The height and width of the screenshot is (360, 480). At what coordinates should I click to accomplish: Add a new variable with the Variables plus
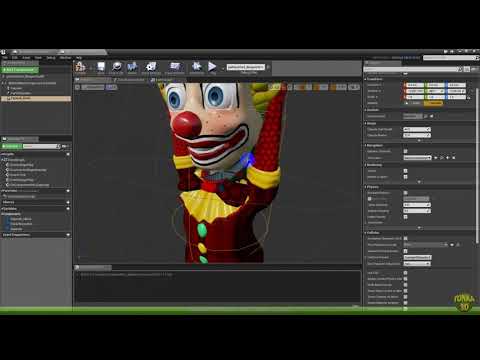(68, 209)
